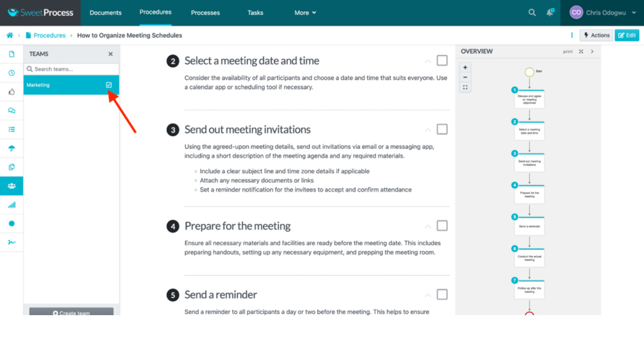644x344 pixels.
Task: Mark step 4 Prepare for the meeting done
Action: coord(442,226)
